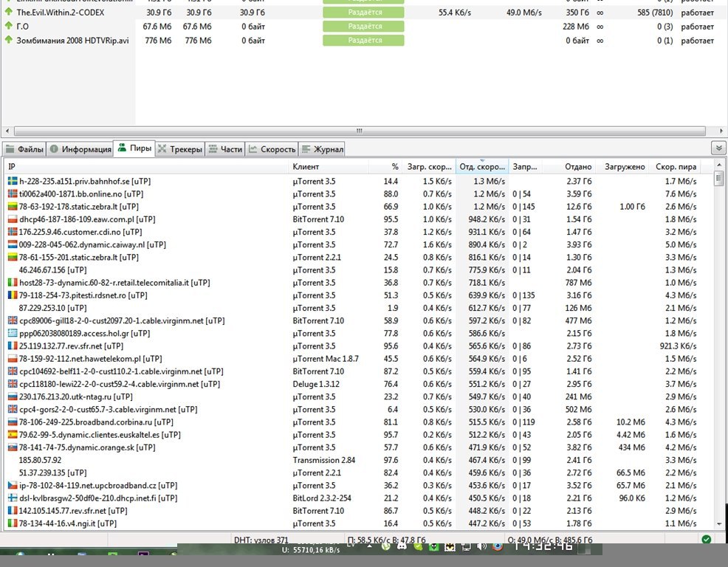Click the French flag of 25.119.132.77.rev.sfr.net

point(13,346)
